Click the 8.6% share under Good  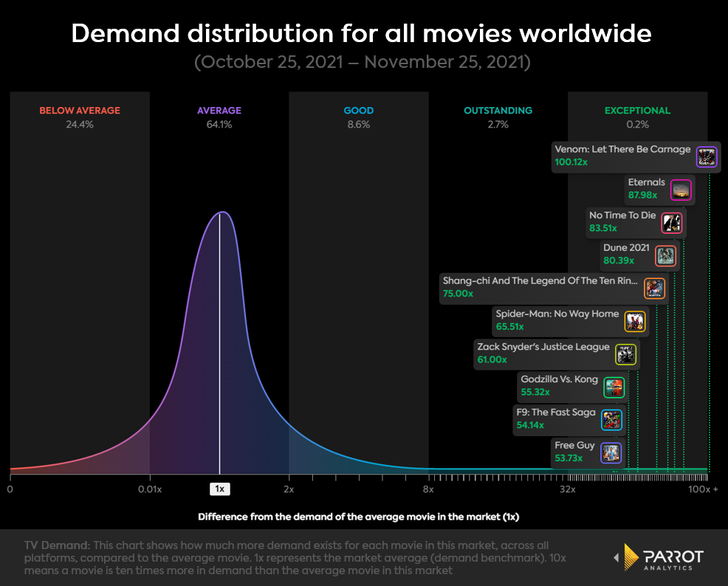358,124
